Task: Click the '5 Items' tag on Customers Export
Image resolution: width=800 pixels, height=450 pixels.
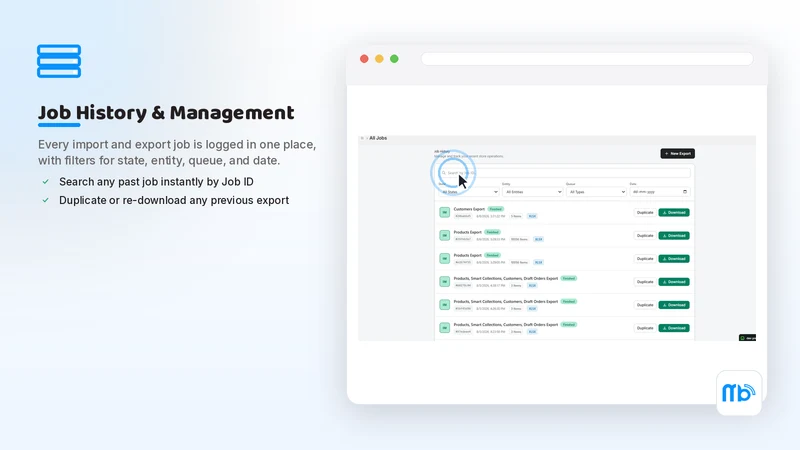Action: tap(516, 216)
